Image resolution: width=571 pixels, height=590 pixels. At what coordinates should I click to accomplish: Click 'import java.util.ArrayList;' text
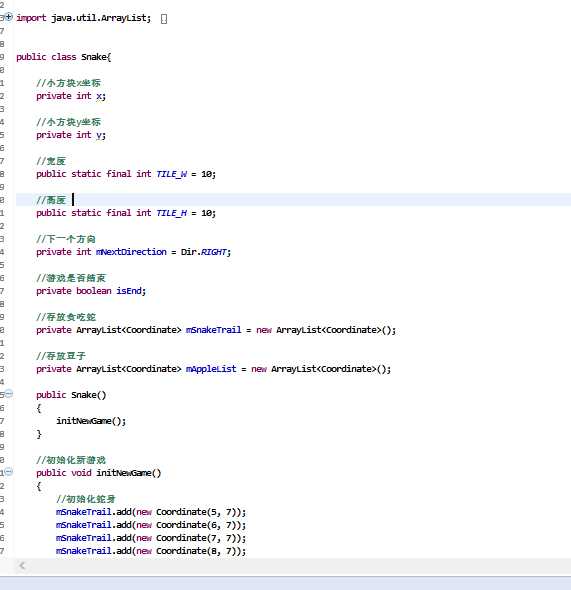coord(84,18)
